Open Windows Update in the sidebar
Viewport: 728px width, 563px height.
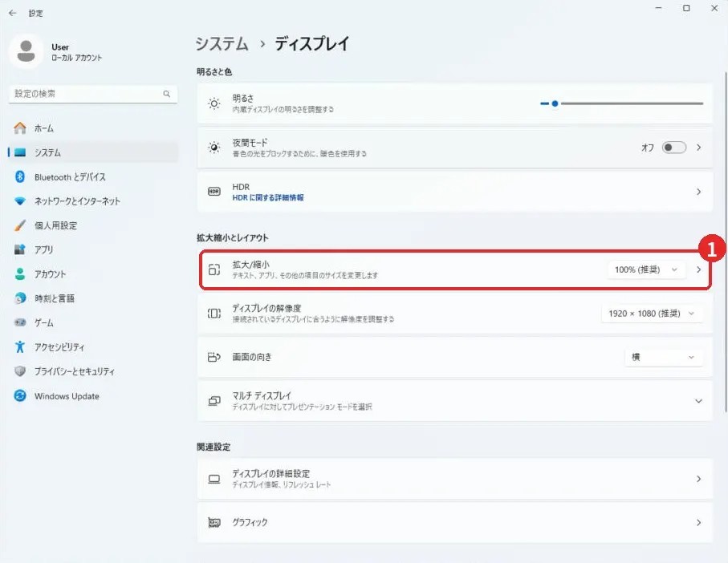coord(93,395)
